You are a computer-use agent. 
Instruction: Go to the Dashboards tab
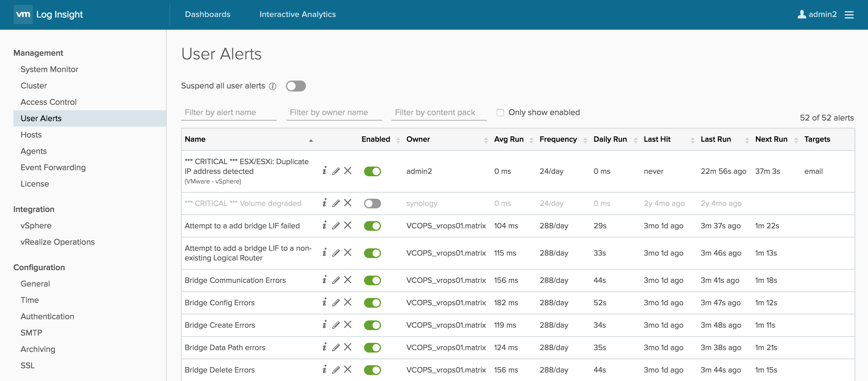(x=207, y=14)
